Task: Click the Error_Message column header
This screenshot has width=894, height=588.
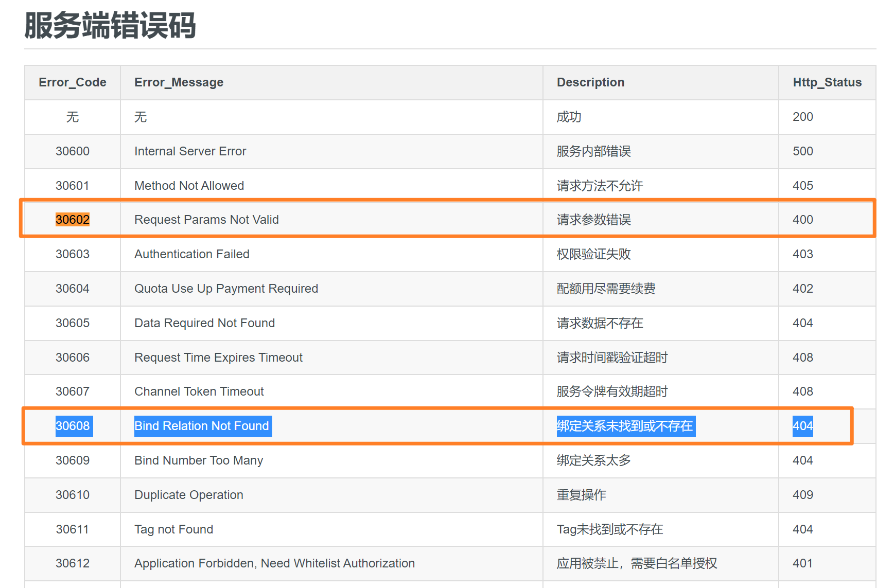Action: coord(179,82)
